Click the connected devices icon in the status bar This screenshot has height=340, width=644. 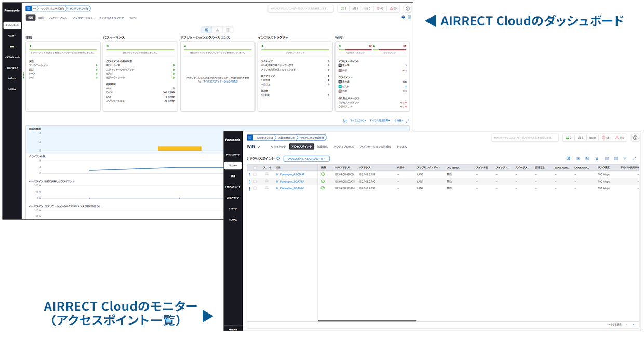pos(343,8)
